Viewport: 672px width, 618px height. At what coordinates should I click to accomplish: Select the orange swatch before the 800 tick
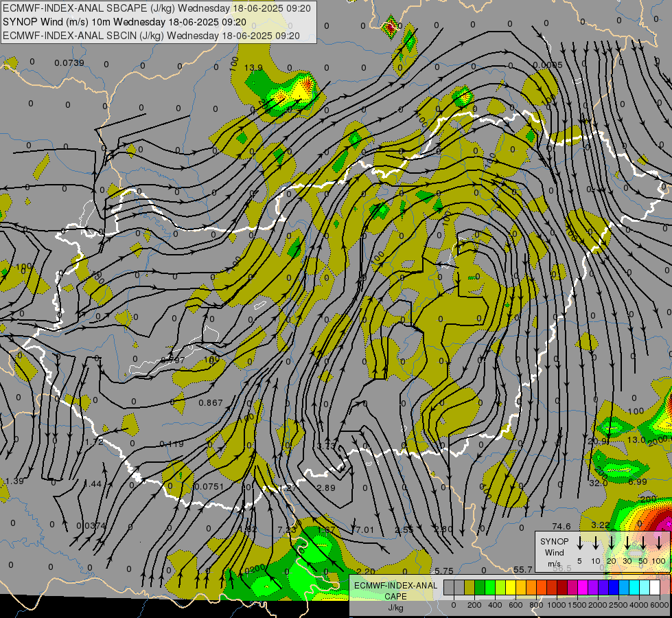[x=531, y=587]
